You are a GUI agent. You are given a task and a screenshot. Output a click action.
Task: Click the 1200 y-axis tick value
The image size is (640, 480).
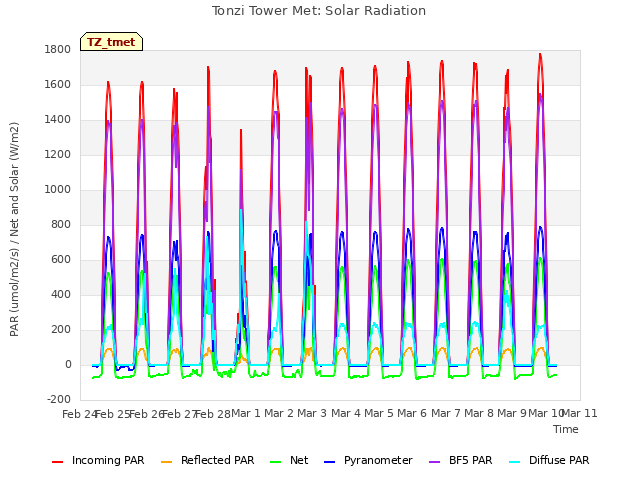[58, 155]
